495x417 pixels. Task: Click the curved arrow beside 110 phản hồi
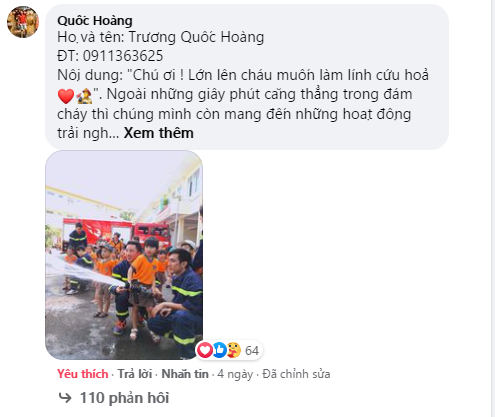(65, 398)
